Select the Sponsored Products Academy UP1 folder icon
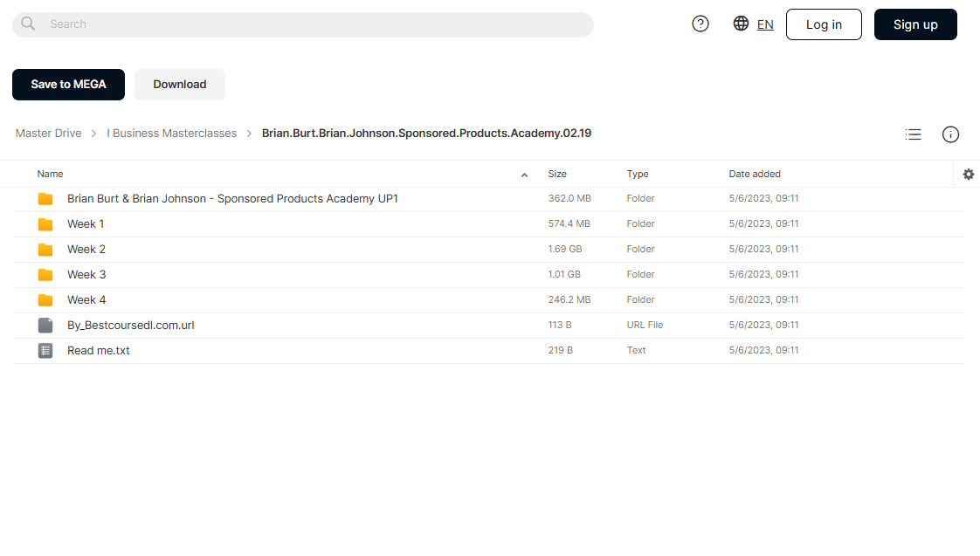Viewport: 980px width, 556px height. [45, 199]
